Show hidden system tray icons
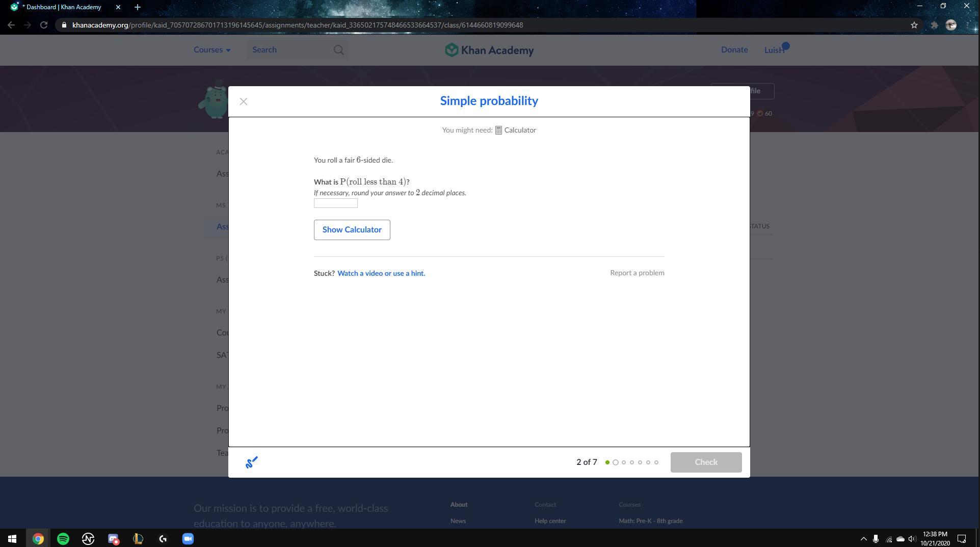Image resolution: width=980 pixels, height=547 pixels. [864, 539]
